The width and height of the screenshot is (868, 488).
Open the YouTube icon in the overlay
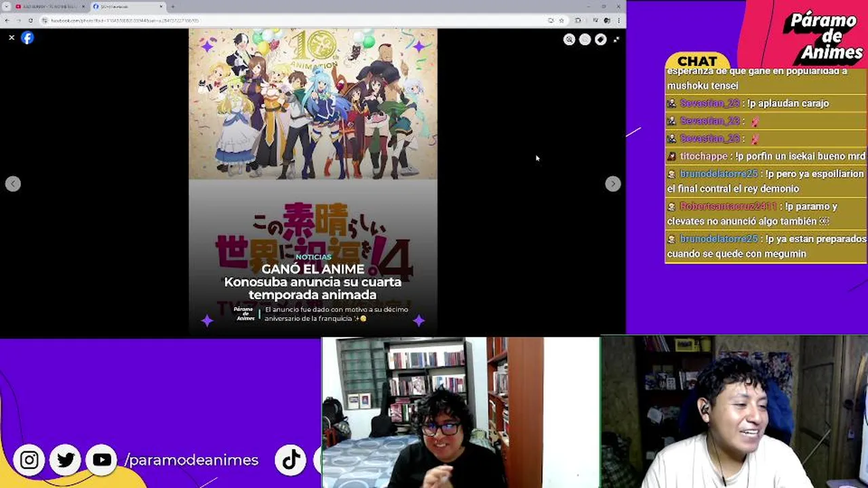click(x=102, y=460)
